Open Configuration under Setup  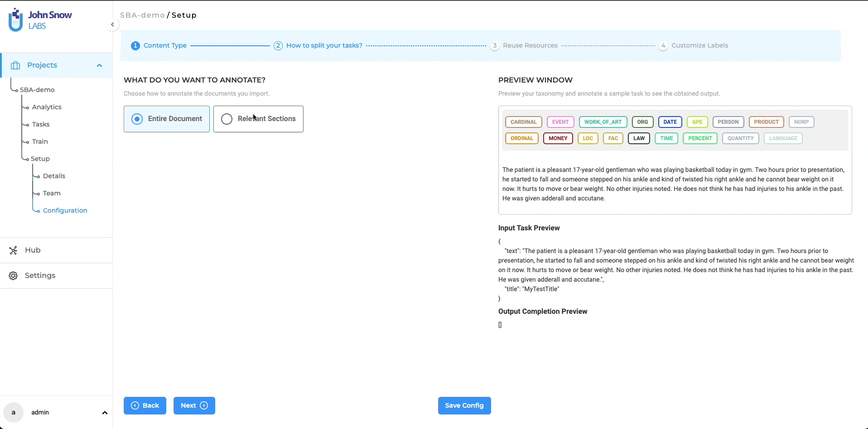click(65, 210)
